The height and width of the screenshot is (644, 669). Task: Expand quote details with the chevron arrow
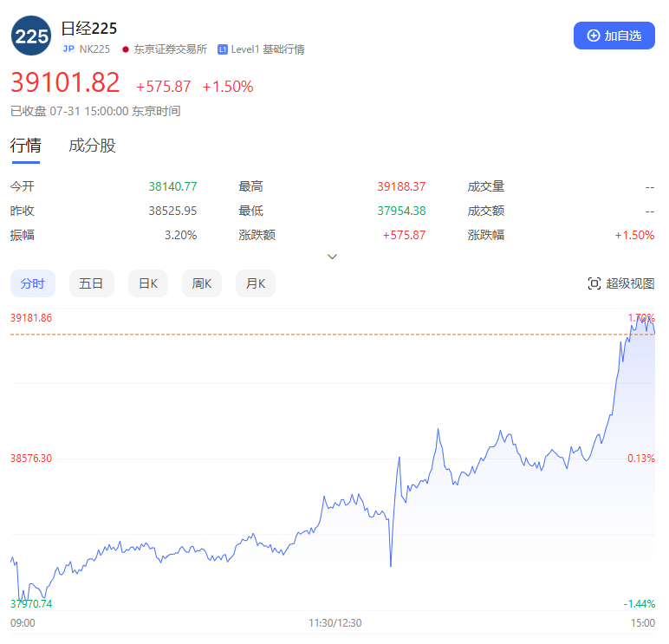(332, 257)
